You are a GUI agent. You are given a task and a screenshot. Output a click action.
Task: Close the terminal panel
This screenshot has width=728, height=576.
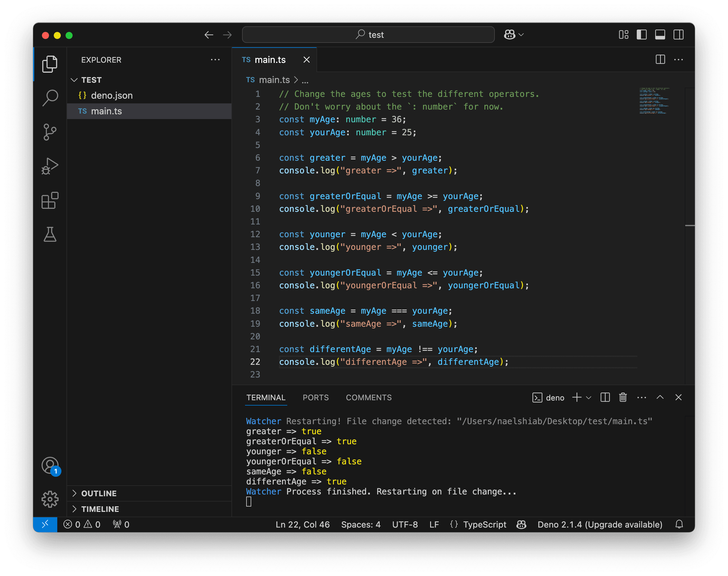tap(678, 397)
